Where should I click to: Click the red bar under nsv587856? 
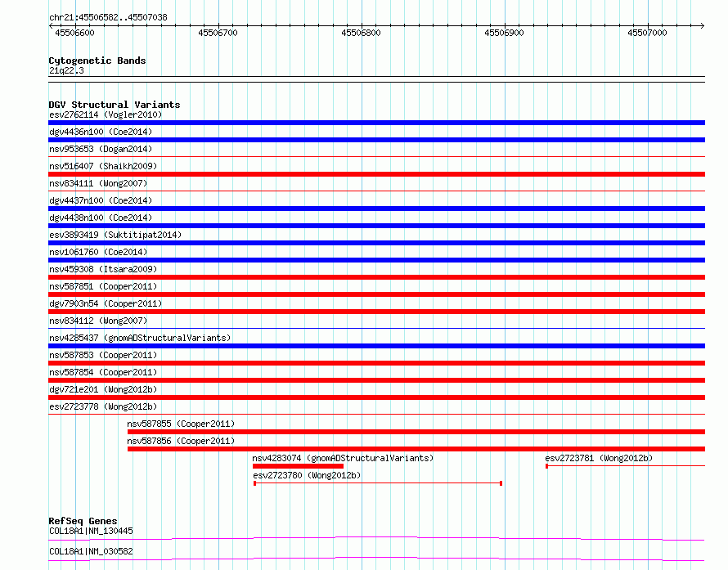pos(416,449)
